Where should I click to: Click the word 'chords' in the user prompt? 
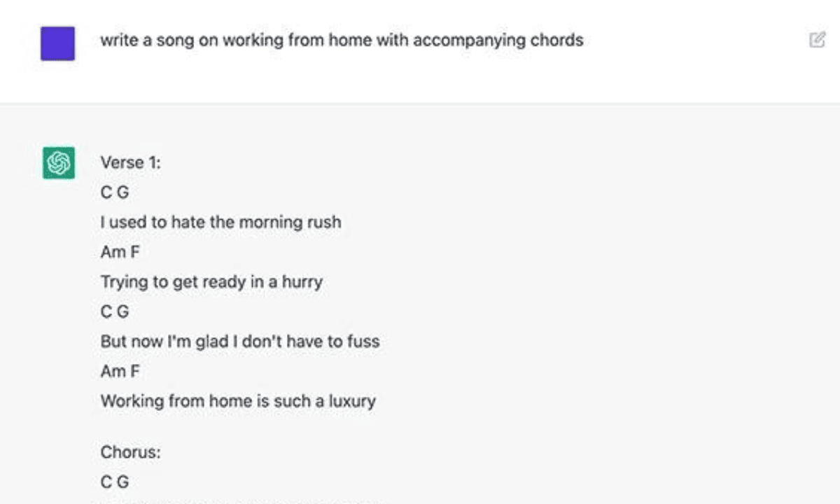558,40
